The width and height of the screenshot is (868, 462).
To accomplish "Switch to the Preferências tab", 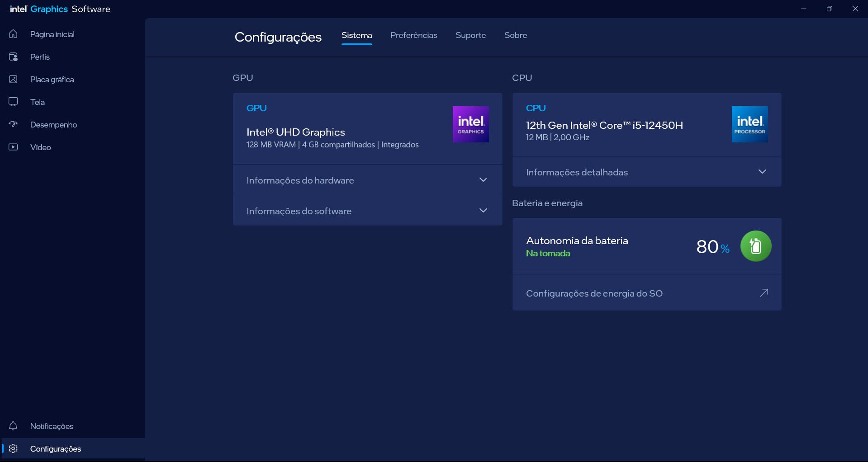I will tap(413, 35).
